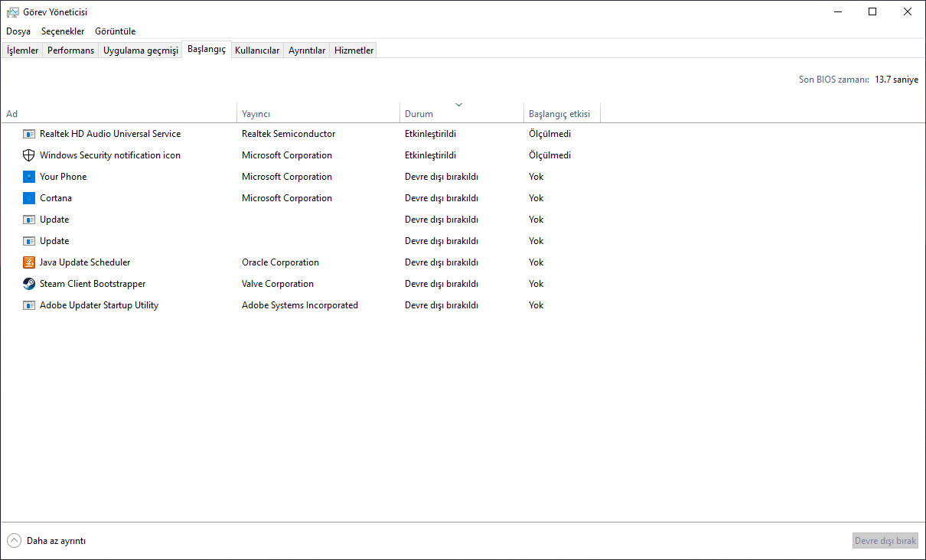Switch to the Ayrıntılar tab
Image resolution: width=926 pixels, height=560 pixels.
307,50
